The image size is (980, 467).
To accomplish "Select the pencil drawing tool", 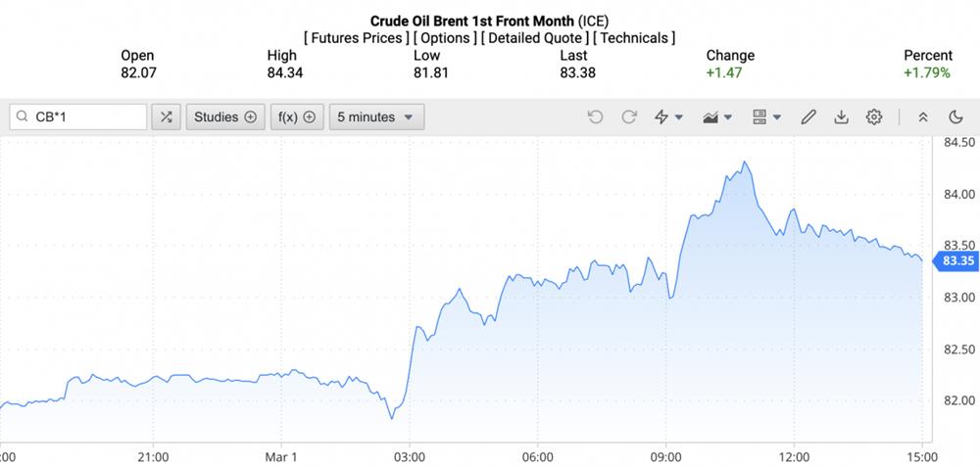I will pos(808,117).
